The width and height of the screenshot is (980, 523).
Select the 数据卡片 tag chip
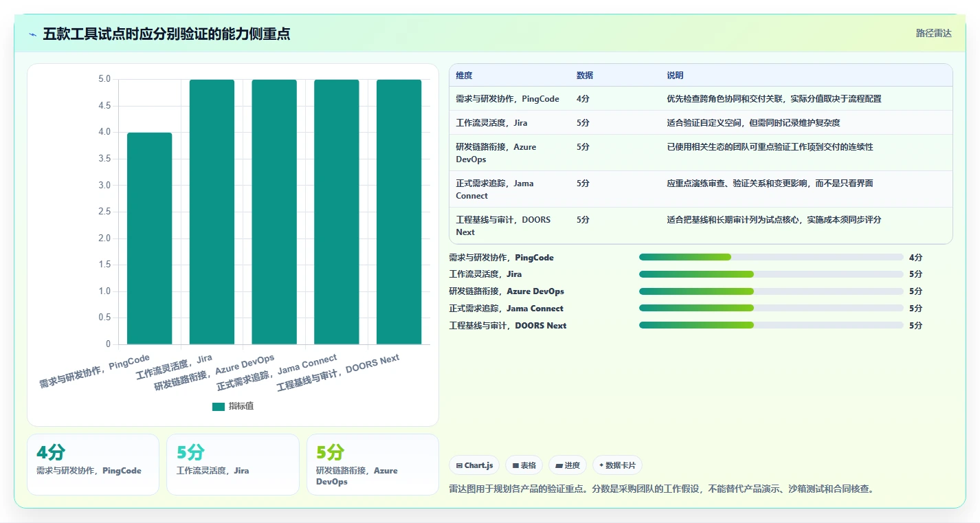pyautogui.click(x=617, y=465)
